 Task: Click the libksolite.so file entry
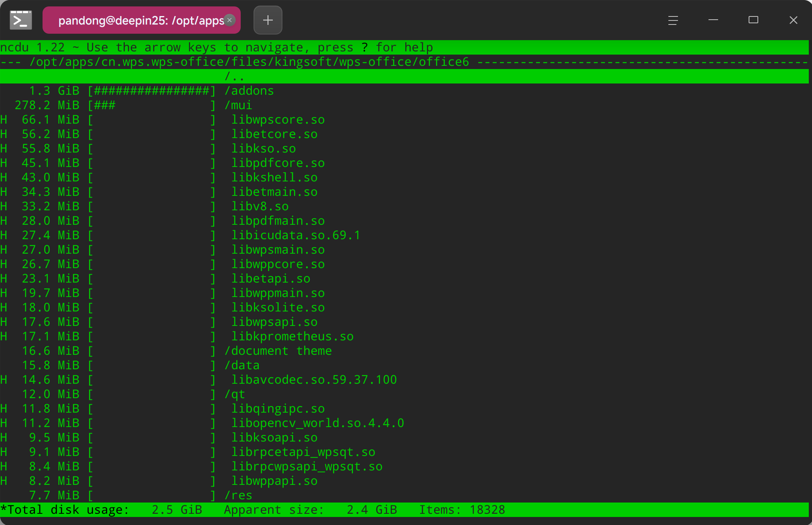[x=278, y=307]
